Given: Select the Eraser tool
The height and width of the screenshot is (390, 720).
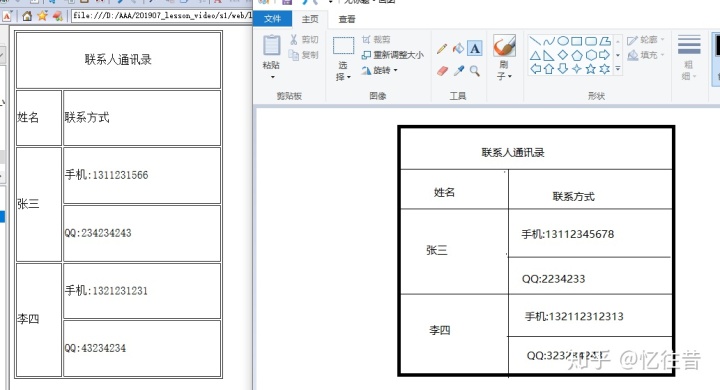Looking at the screenshot, I should tap(442, 71).
